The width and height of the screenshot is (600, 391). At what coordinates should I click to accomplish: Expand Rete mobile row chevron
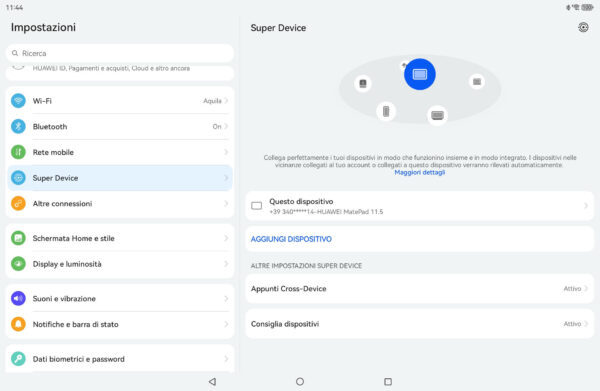pyautogui.click(x=226, y=152)
